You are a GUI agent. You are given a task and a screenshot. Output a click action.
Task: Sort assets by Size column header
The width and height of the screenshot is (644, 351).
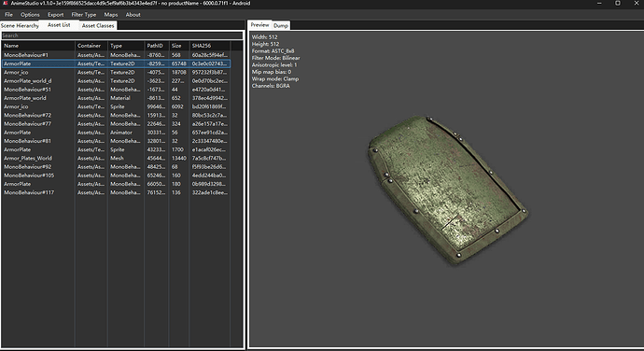[179, 46]
